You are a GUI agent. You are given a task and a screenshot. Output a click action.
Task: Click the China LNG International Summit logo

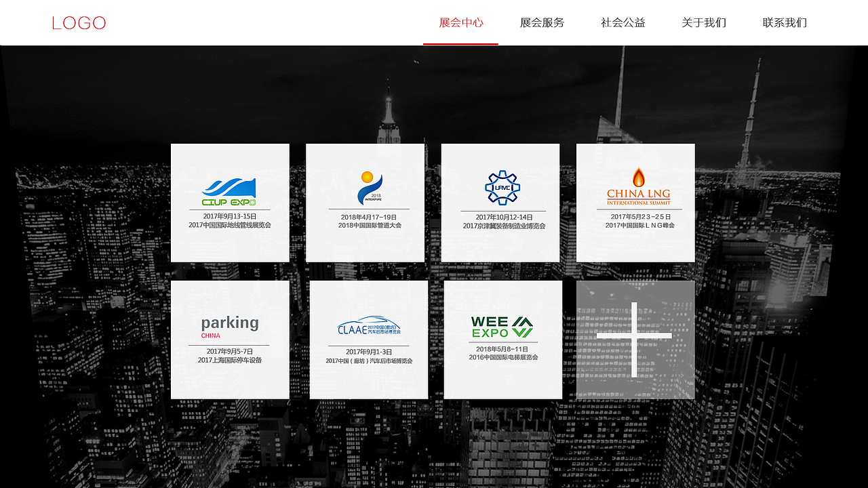(638, 187)
